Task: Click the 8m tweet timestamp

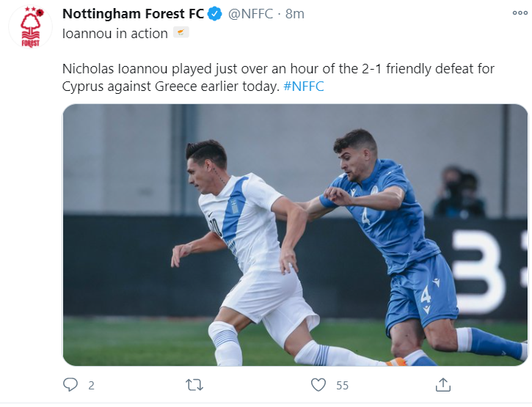Action: pyautogui.click(x=294, y=14)
